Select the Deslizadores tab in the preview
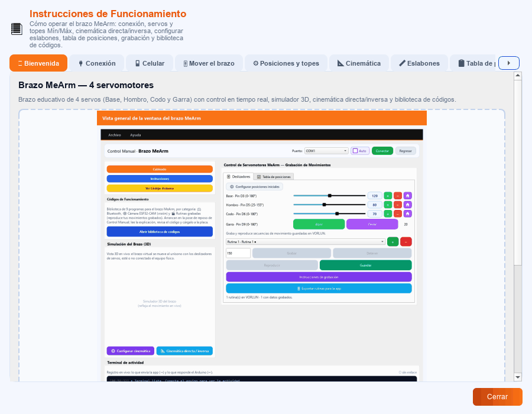Image resolution: width=532 pixels, height=414 pixels. pyautogui.click(x=238, y=176)
